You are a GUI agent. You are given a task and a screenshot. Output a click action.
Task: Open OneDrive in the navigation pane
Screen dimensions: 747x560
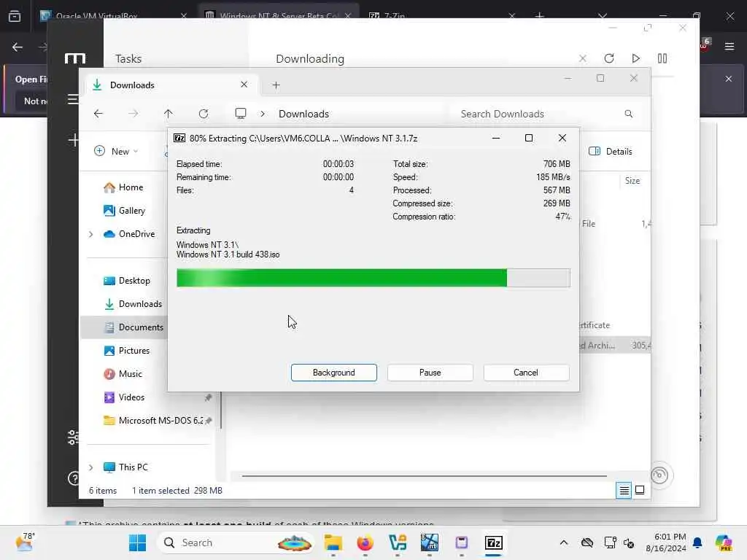[129, 234]
